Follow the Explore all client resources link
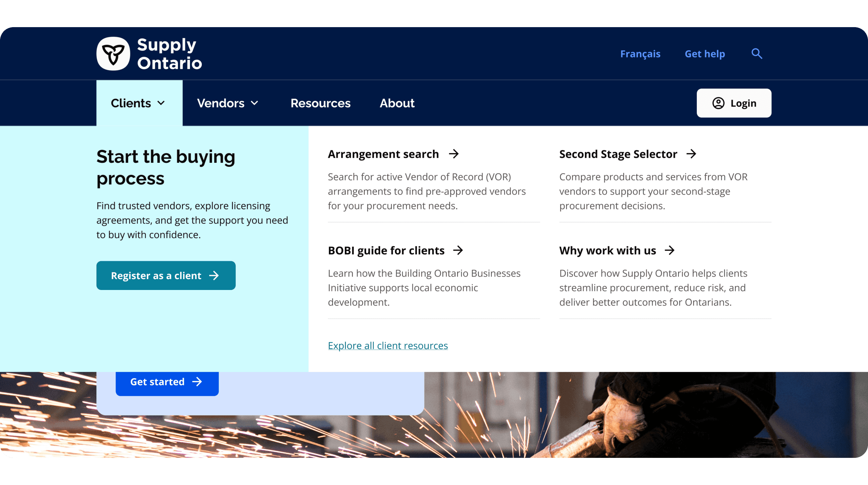Viewport: 868px width, 485px height. [388, 346]
